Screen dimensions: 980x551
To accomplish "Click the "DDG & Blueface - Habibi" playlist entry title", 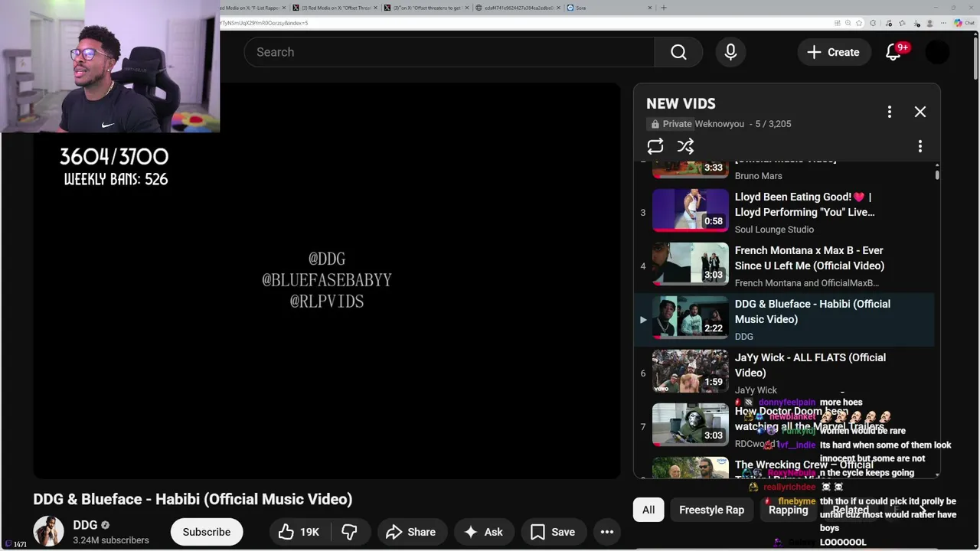I will coord(812,311).
